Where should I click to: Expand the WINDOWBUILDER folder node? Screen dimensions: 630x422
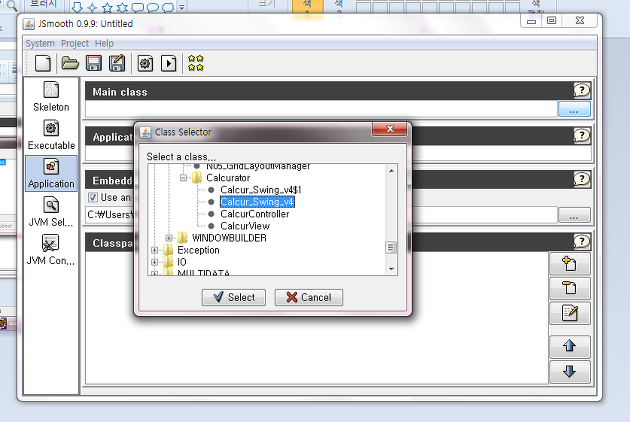tap(169, 238)
